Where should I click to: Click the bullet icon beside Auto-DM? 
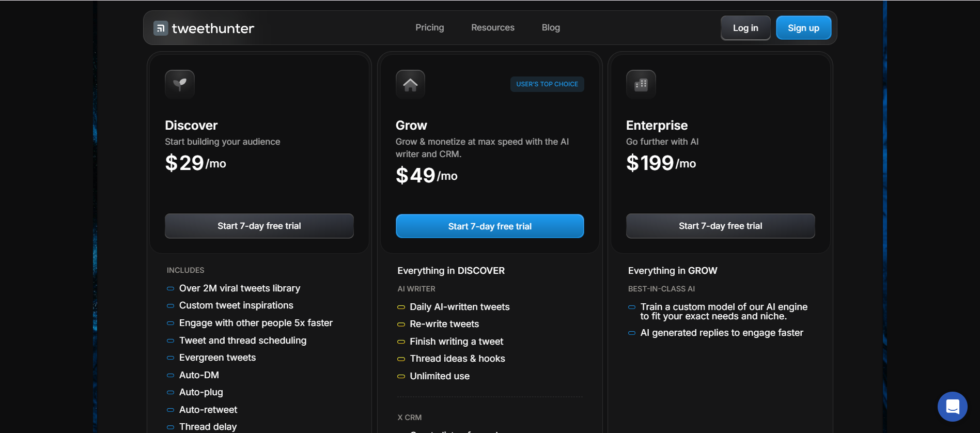(x=170, y=375)
